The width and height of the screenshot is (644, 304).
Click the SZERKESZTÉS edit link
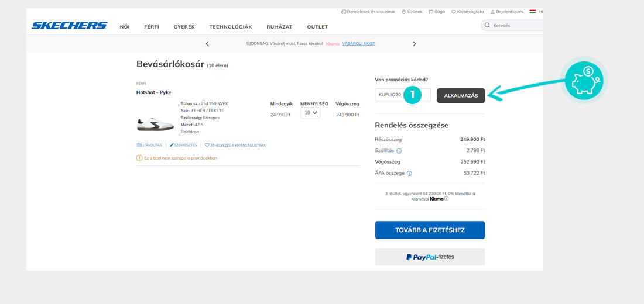point(183,145)
